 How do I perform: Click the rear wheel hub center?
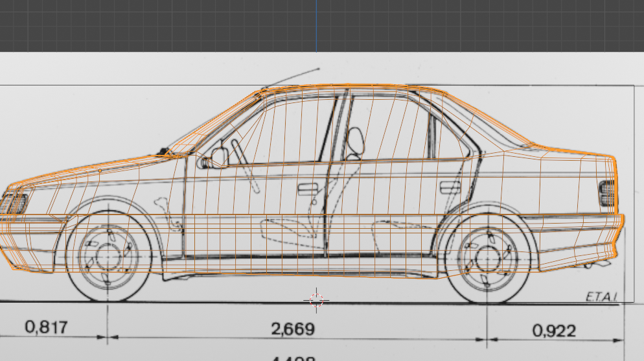click(487, 259)
